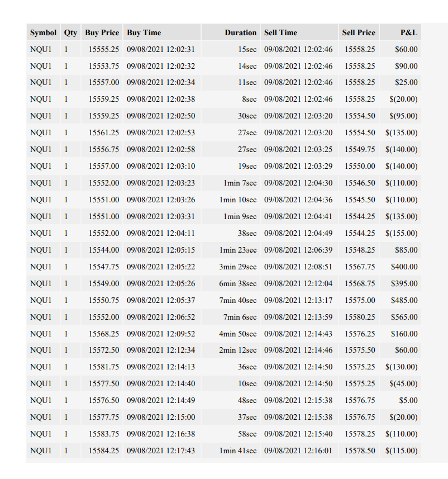This screenshot has height=479, width=448.
Task: Click the Buy Time column header
Action: point(162,32)
